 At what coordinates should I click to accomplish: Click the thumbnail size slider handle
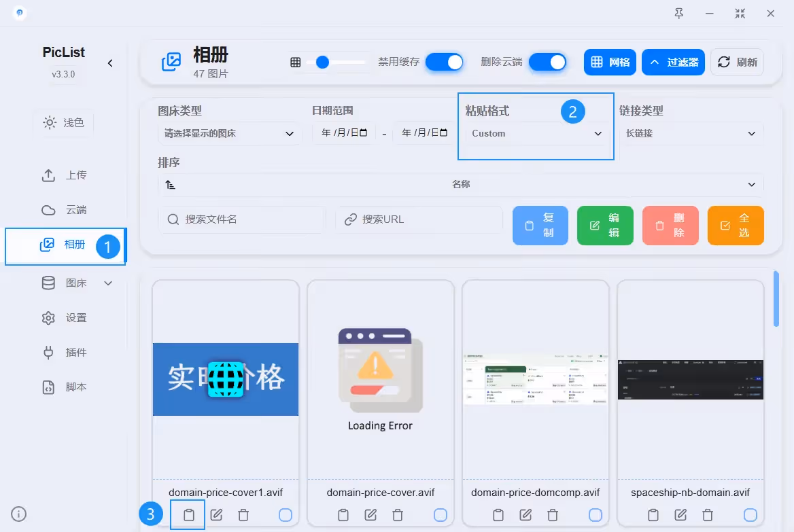coord(323,63)
